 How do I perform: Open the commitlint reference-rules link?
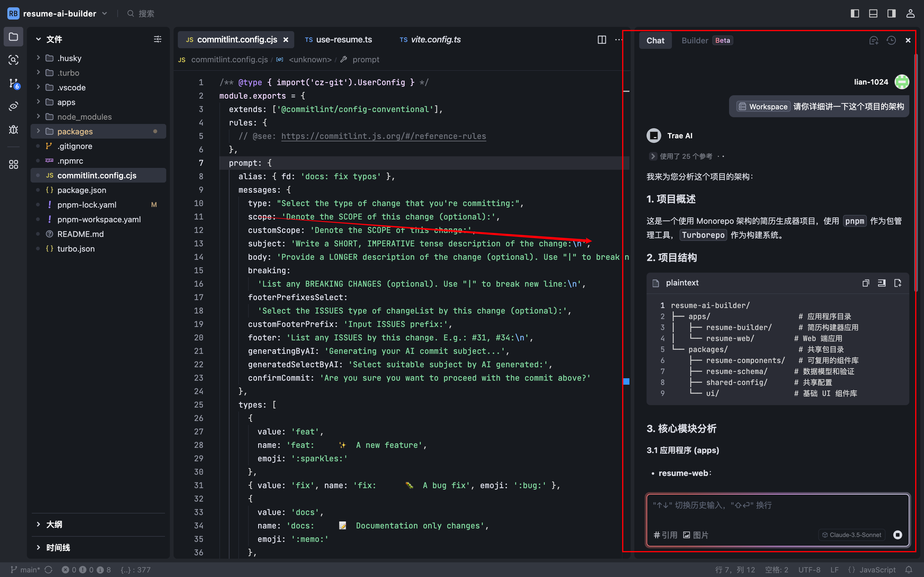click(383, 136)
